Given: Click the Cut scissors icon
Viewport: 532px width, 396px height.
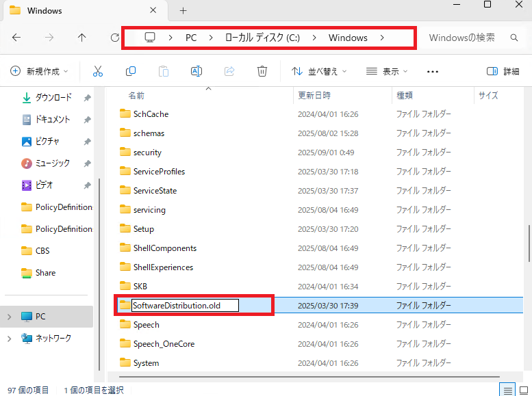Looking at the screenshot, I should (98, 71).
